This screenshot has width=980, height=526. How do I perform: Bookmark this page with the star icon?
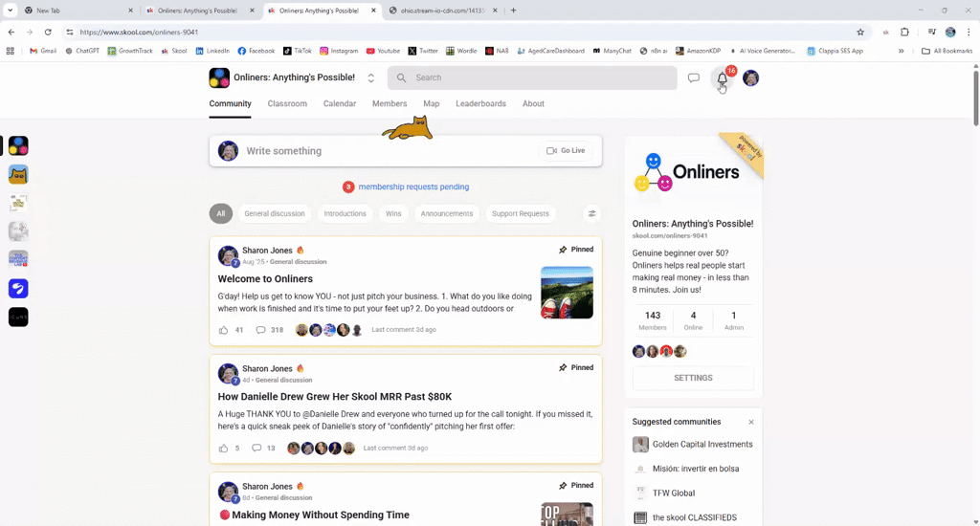point(860,32)
